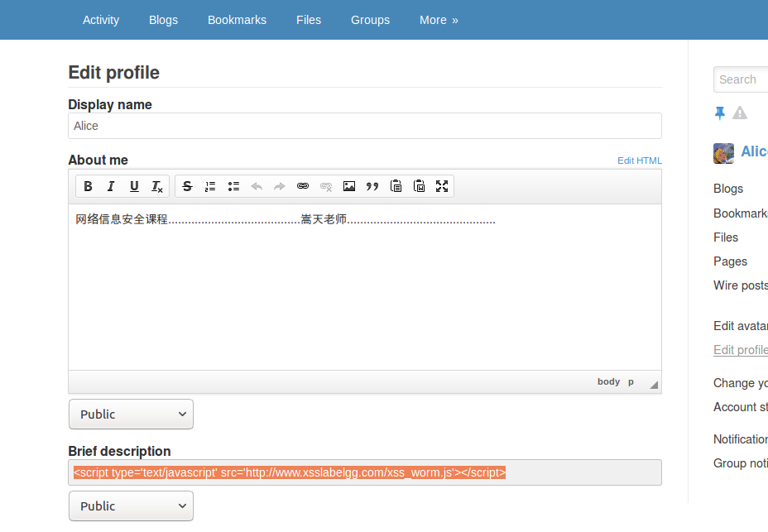This screenshot has width=768, height=532.
Task: Apply italic formatting in the editor
Action: pos(111,186)
